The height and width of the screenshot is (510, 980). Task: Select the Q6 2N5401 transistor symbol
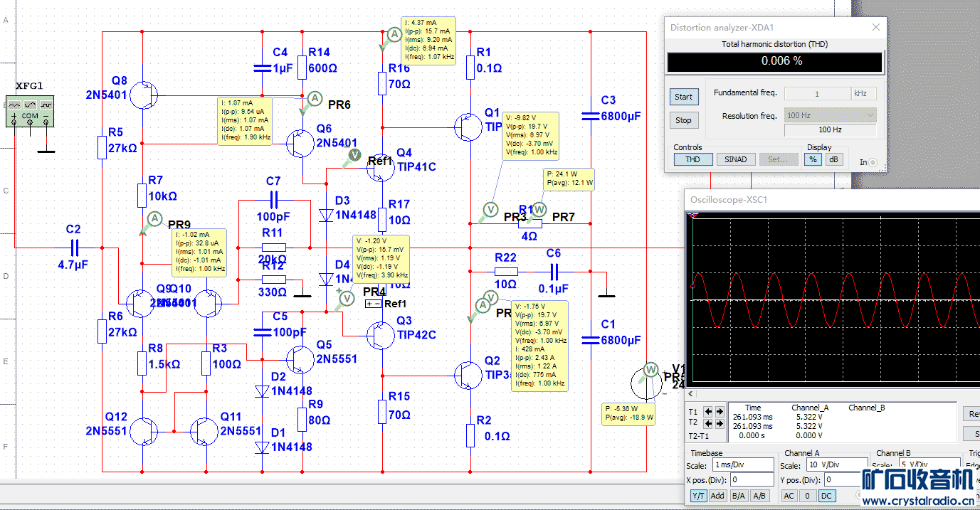click(x=301, y=144)
